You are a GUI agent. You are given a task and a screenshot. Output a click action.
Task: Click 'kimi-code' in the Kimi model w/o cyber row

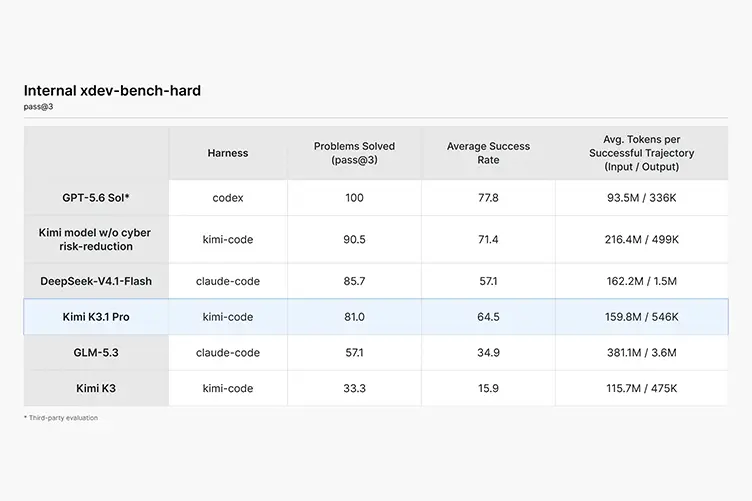228,239
